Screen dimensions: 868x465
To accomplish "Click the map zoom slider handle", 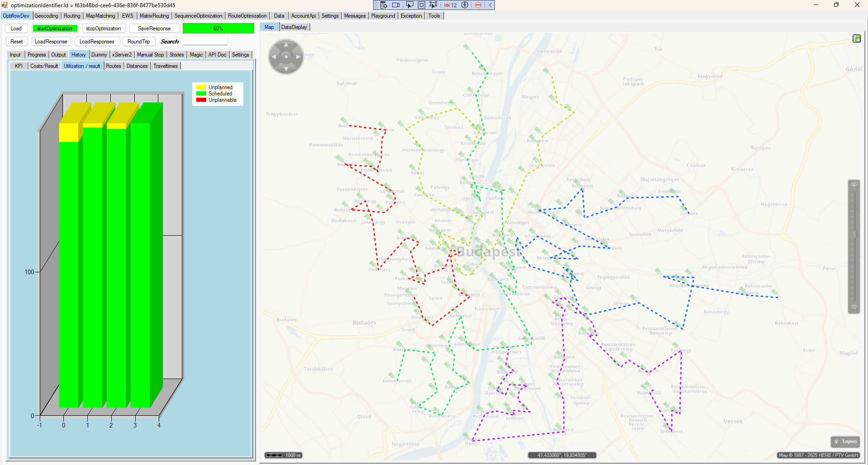I will 854,234.
